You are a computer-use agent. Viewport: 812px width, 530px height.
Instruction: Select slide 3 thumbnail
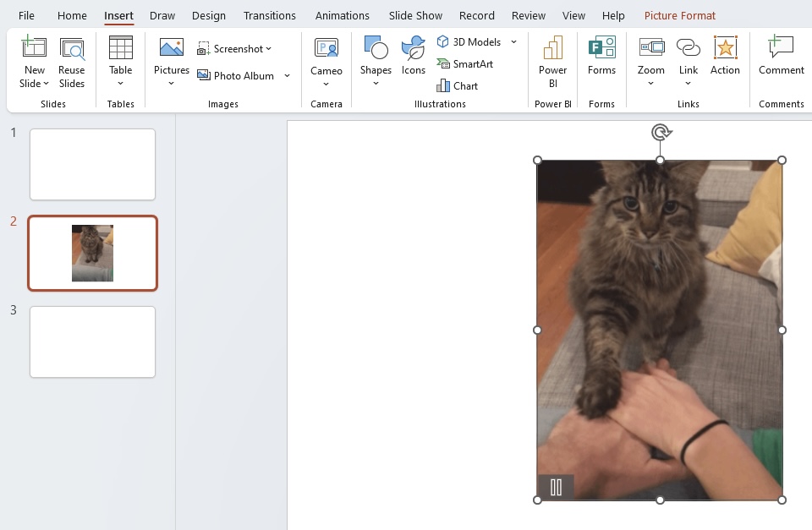tap(93, 342)
